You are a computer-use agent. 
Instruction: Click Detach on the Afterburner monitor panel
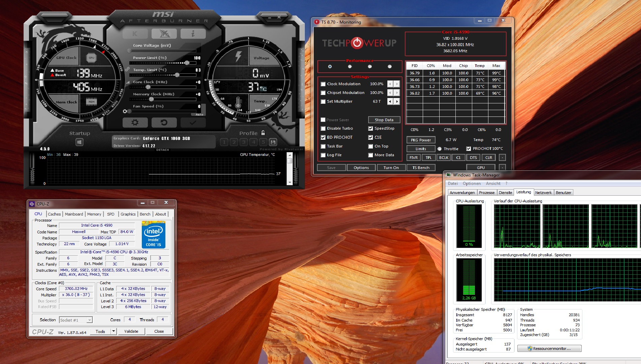[x=163, y=150]
